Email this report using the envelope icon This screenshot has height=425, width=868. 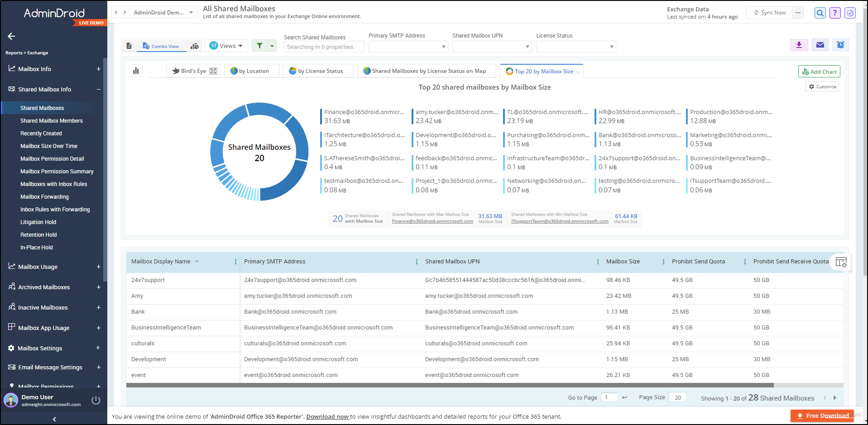(x=820, y=45)
